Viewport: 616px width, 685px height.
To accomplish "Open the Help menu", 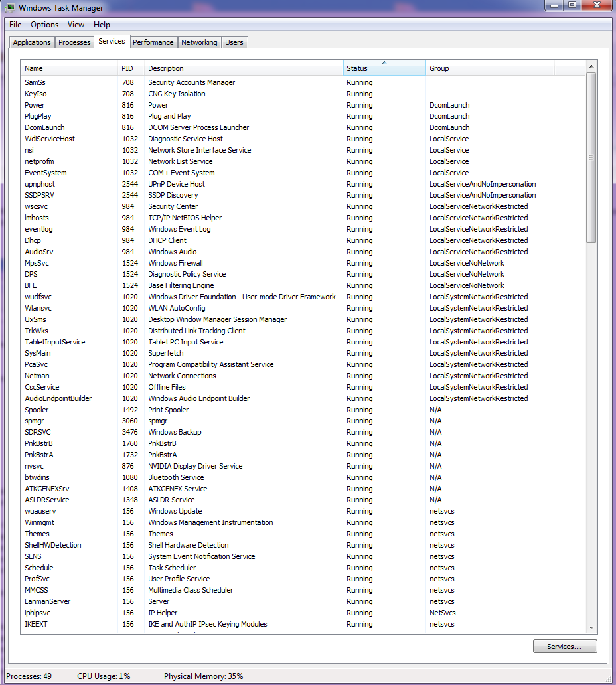I will [102, 25].
